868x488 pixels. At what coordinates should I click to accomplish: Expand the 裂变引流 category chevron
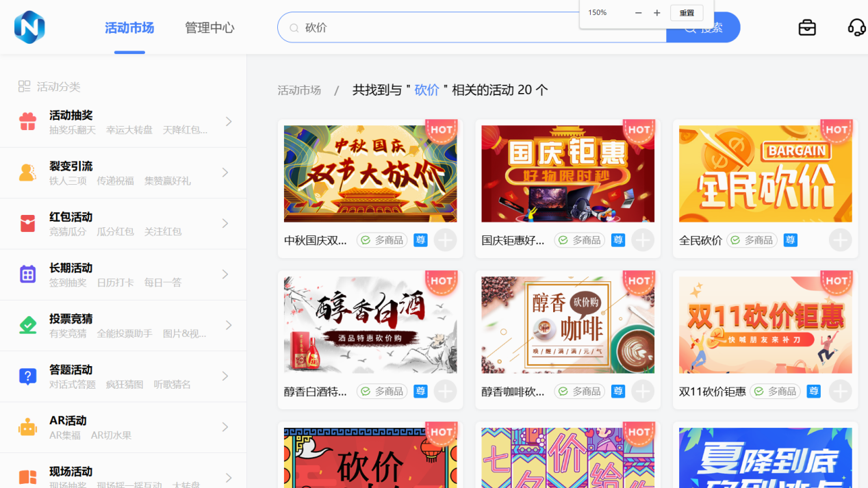tap(225, 172)
